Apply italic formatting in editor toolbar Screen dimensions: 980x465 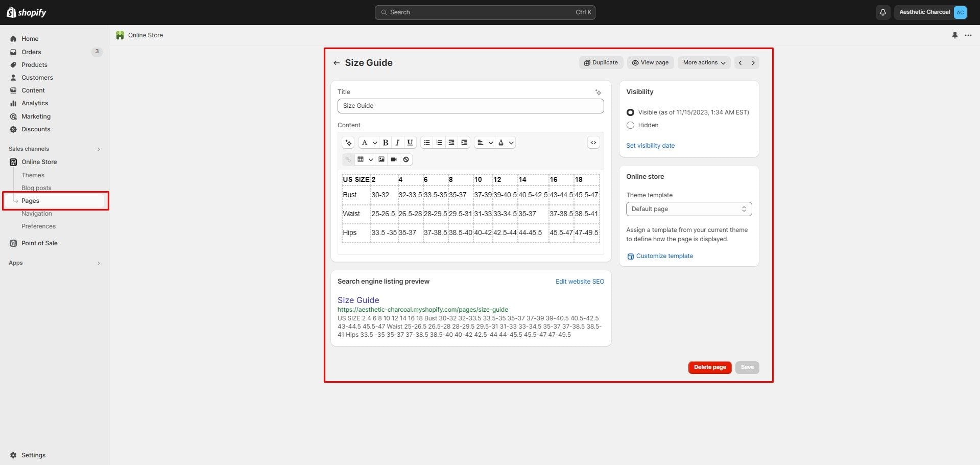397,143
